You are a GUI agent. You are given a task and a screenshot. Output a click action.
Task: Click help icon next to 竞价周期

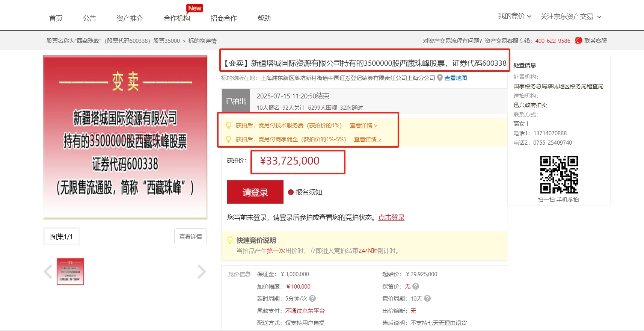pos(427,298)
